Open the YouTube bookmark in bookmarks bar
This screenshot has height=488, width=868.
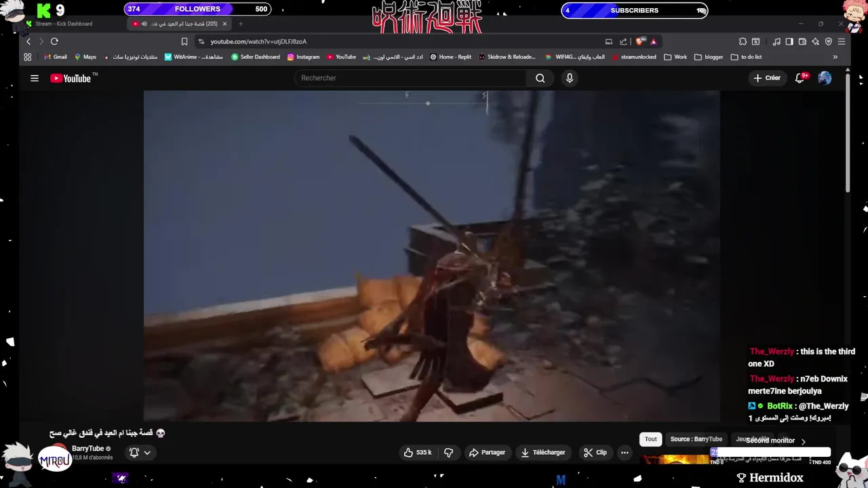[341, 57]
